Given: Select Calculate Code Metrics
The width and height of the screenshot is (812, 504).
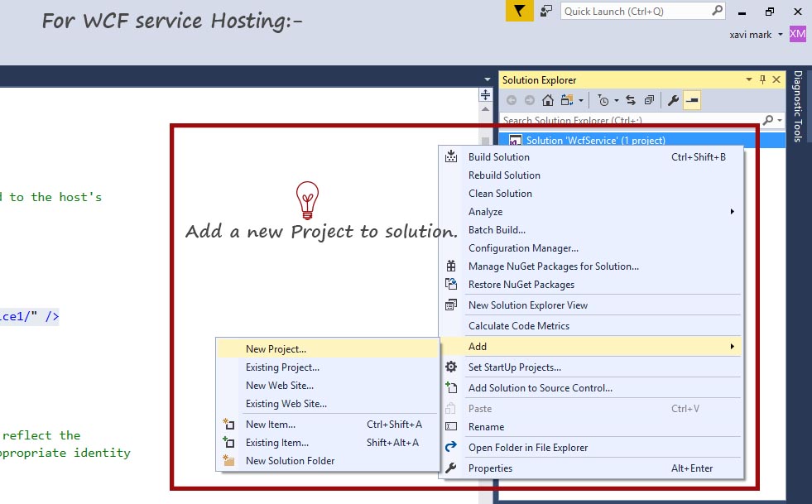Looking at the screenshot, I should (x=591, y=325).
